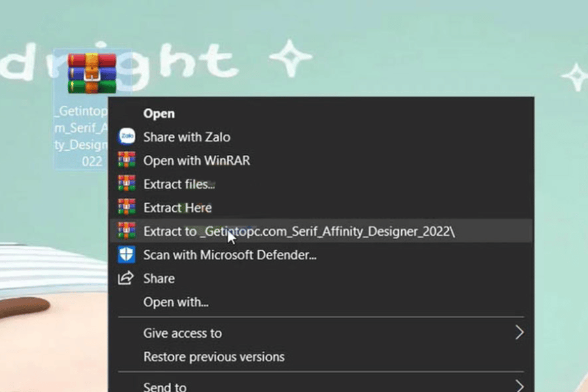Click the Share arrow icon
This screenshot has height=392, width=588.
[x=126, y=278]
